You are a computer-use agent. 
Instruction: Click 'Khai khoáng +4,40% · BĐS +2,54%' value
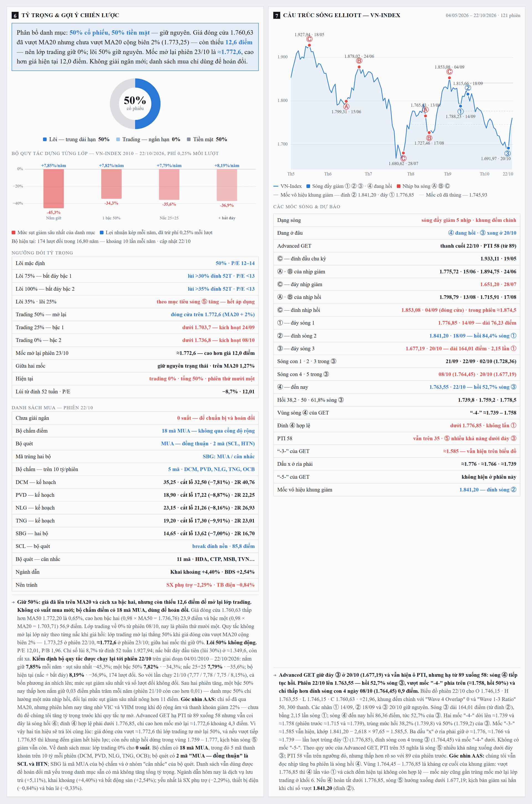213,572
